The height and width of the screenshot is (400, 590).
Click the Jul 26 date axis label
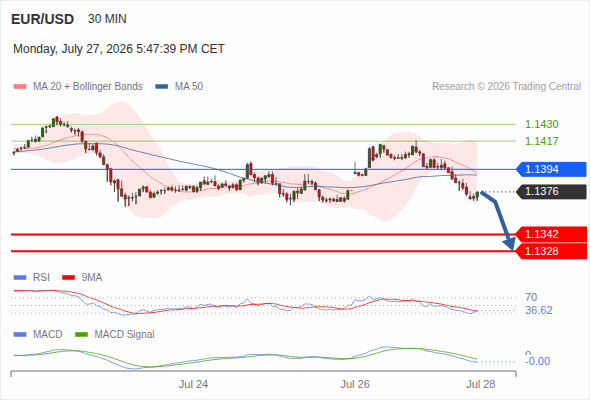(355, 384)
